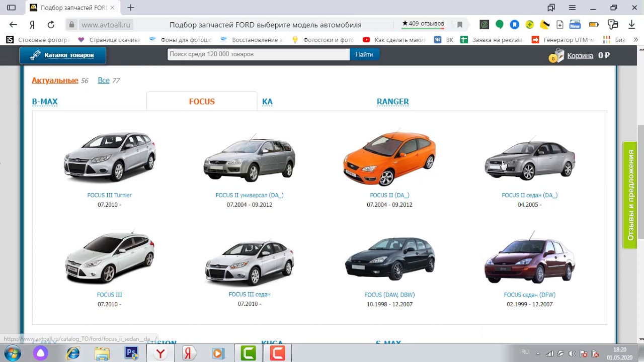
Task: Open the green Camtasia taskbar icon
Action: (249, 353)
